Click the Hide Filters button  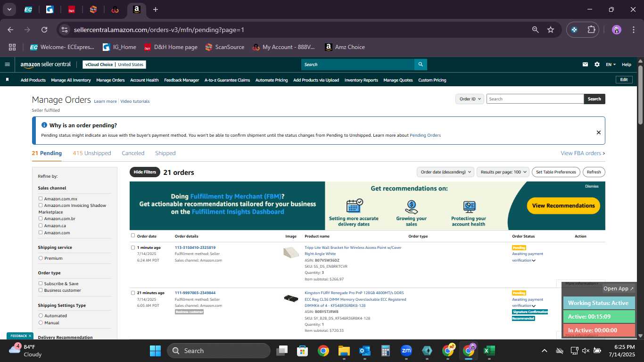click(x=145, y=172)
